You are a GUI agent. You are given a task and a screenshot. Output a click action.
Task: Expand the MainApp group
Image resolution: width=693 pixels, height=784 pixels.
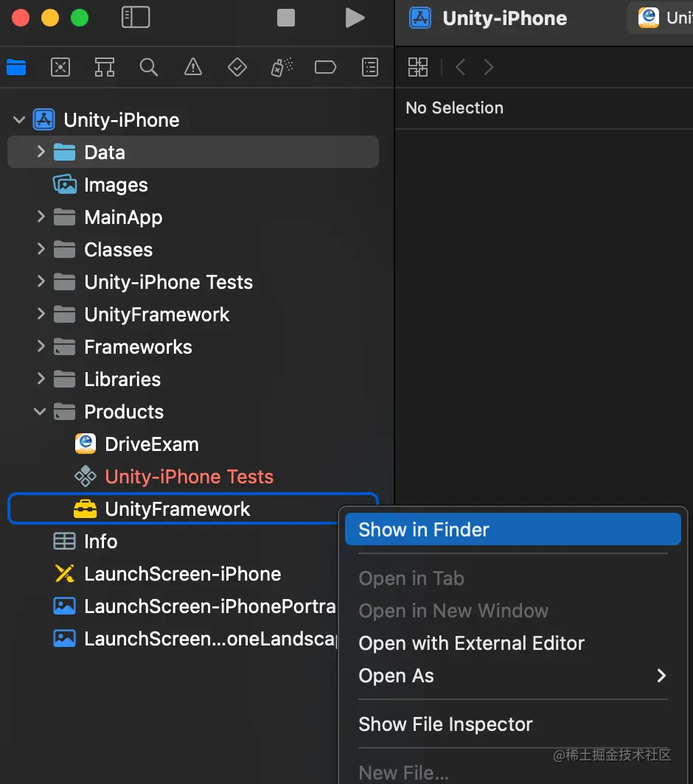point(41,217)
